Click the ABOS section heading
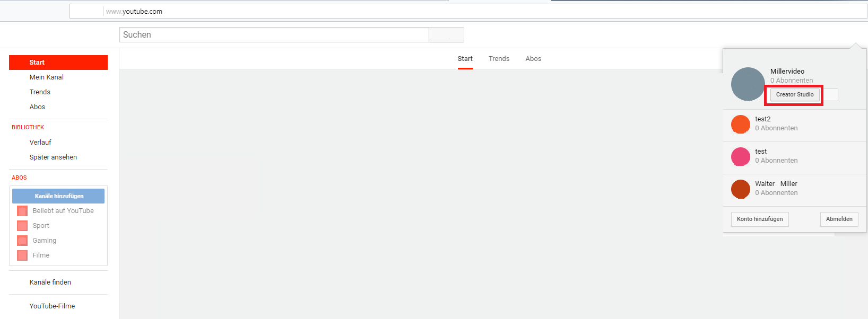 coord(19,178)
